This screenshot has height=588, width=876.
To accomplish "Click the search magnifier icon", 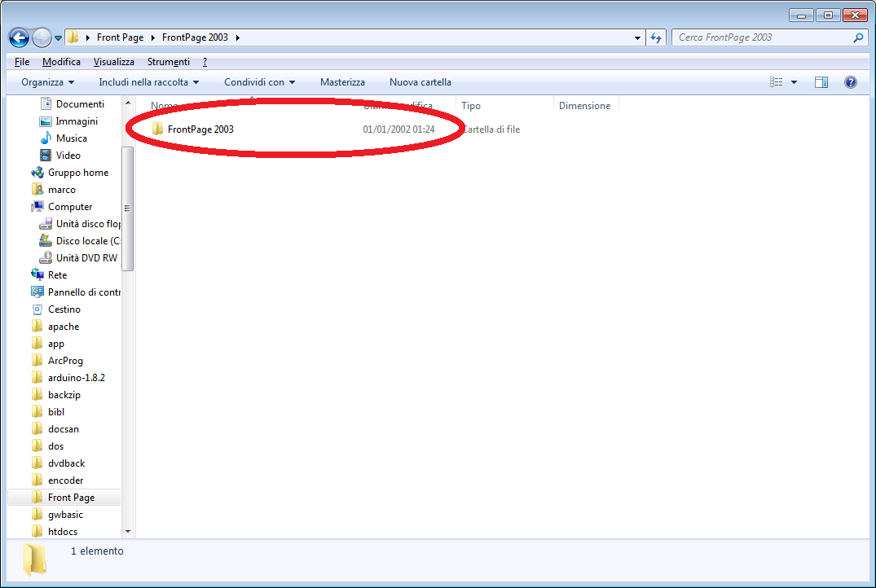I will tap(858, 37).
